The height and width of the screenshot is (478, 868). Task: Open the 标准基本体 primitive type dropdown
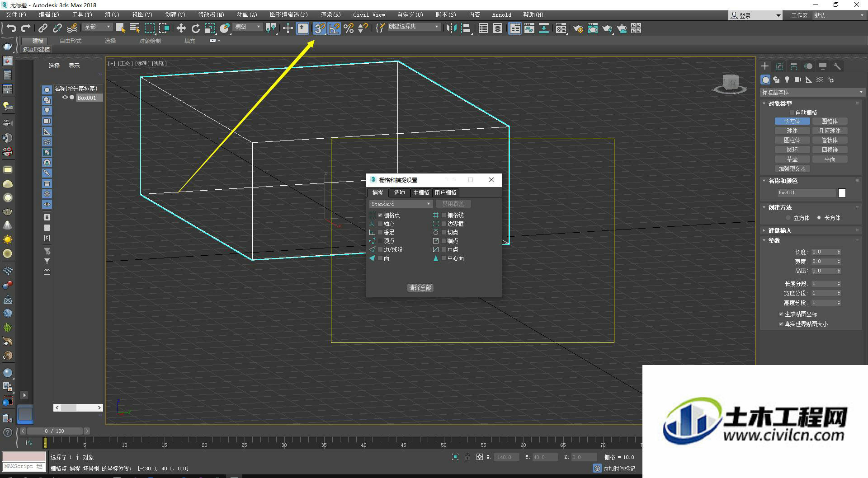(812, 92)
